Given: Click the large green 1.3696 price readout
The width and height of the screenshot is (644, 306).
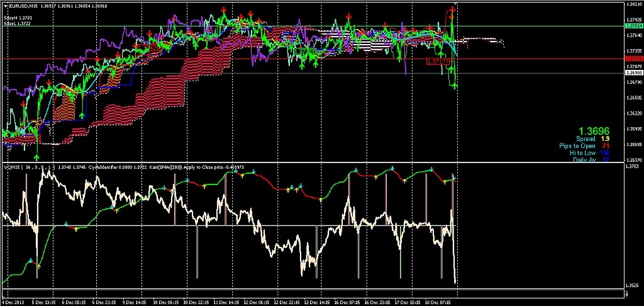Looking at the screenshot, I should (x=594, y=131).
